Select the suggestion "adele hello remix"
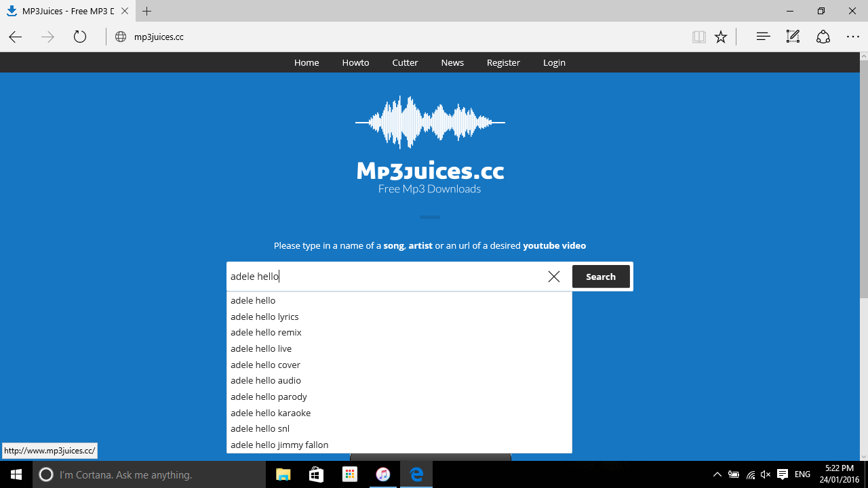This screenshot has height=488, width=868. point(399,332)
